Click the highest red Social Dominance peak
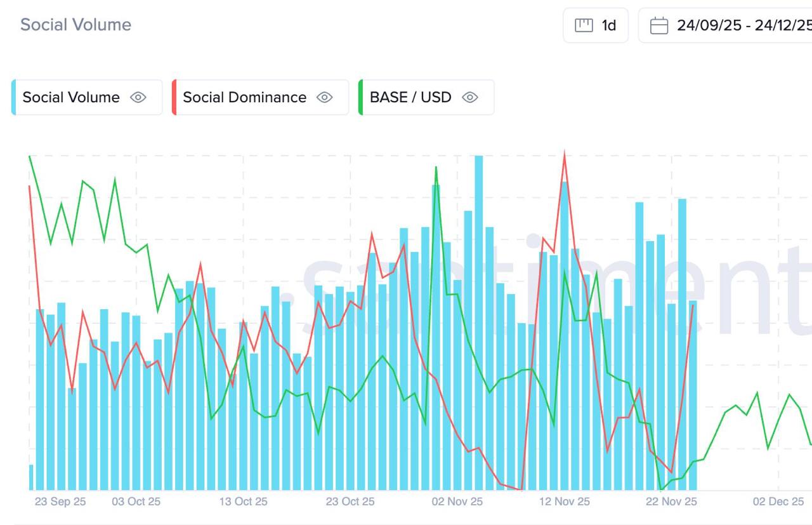The height and width of the screenshot is (525, 812). point(565,154)
